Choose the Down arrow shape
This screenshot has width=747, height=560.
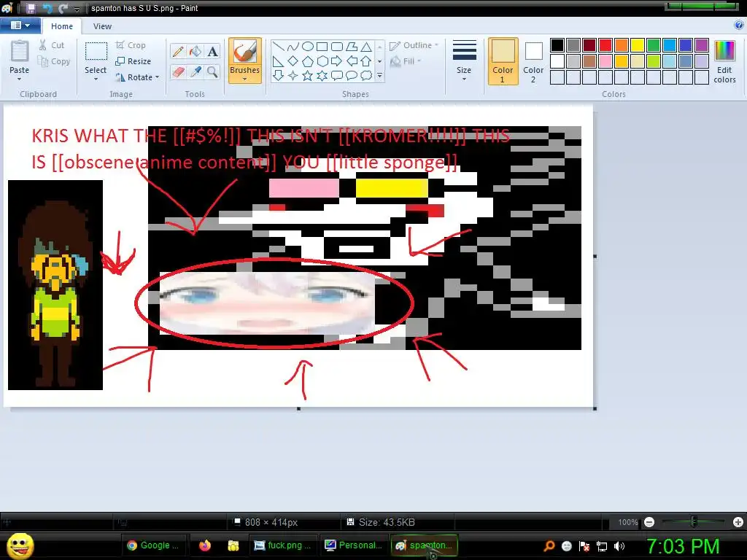pos(278,75)
